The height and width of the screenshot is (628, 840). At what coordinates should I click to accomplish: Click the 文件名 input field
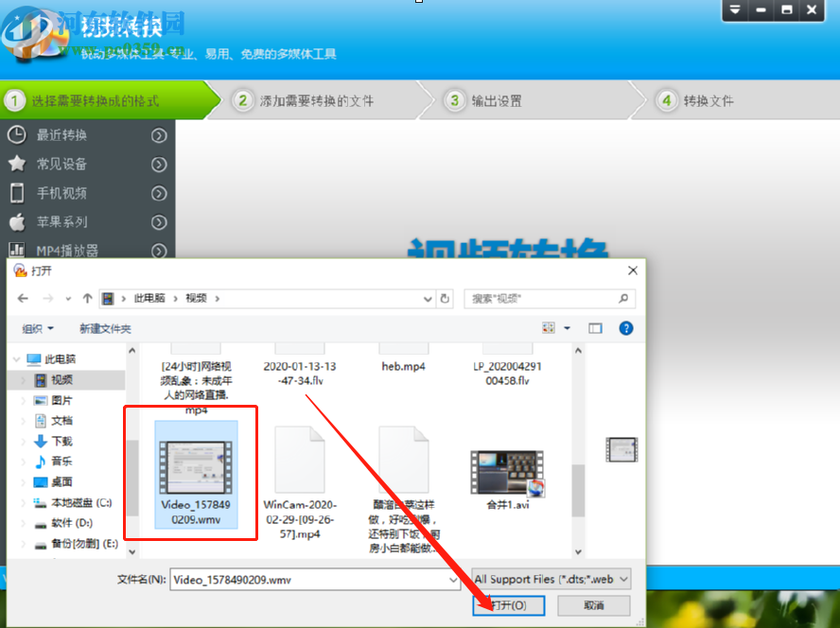pos(315,580)
